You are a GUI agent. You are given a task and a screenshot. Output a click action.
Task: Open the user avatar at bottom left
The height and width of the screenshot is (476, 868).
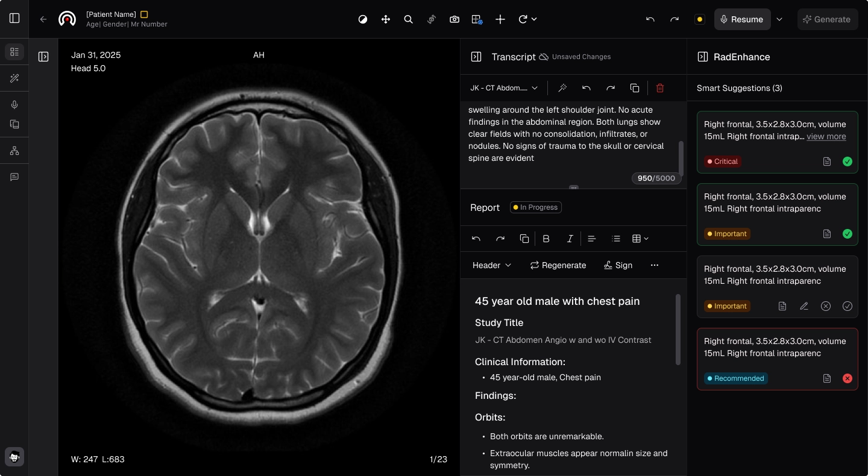coord(14,457)
